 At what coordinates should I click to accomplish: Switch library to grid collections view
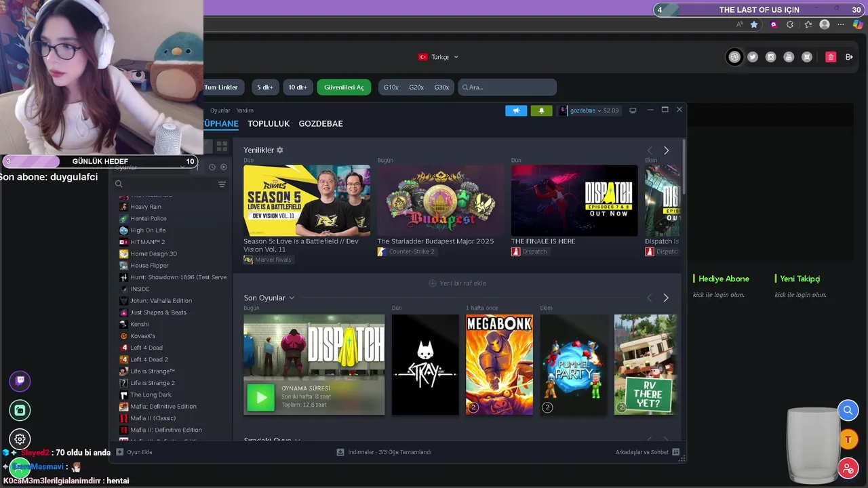point(222,146)
